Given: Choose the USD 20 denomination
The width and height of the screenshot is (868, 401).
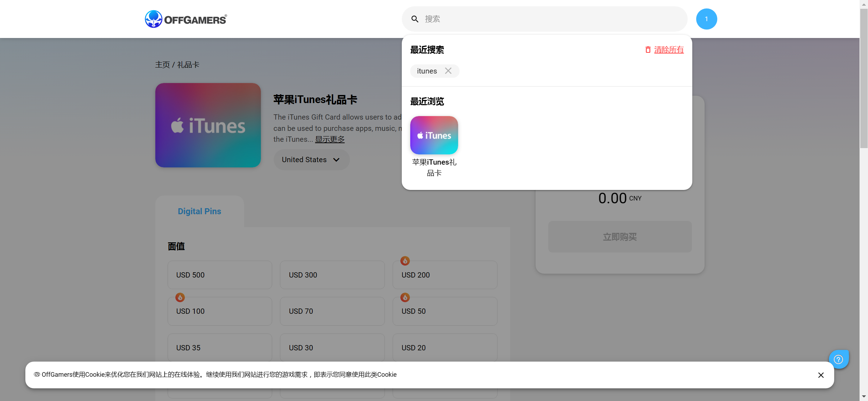Looking at the screenshot, I should (445, 348).
